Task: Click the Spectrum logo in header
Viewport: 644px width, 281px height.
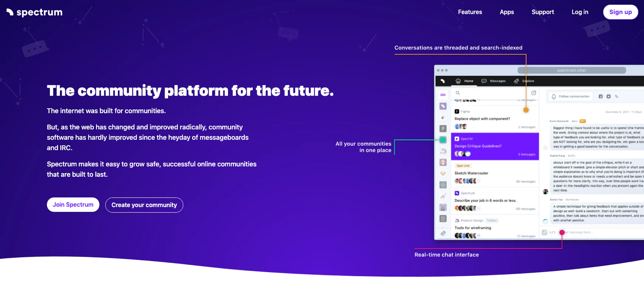Action: click(x=34, y=12)
